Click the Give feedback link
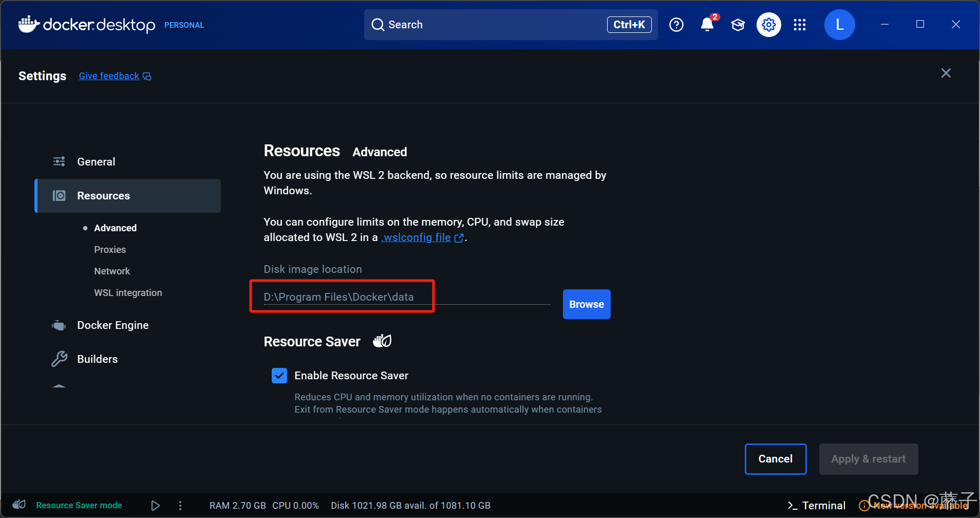 [109, 76]
